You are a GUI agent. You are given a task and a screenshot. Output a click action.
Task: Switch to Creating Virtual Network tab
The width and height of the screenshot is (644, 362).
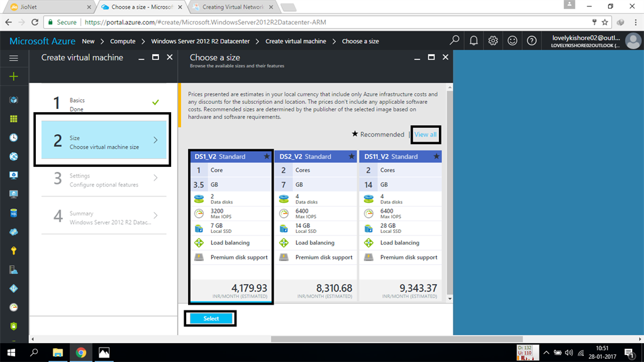click(233, 7)
